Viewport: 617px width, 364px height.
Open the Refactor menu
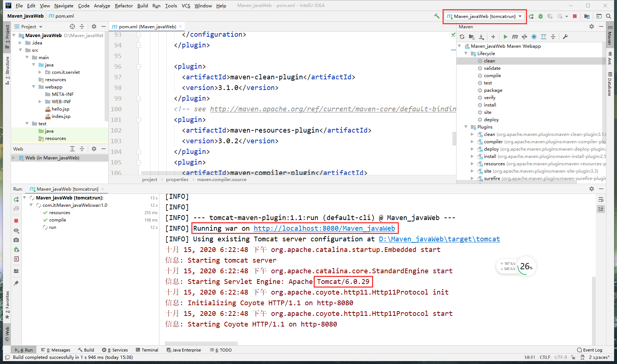tap(124, 6)
